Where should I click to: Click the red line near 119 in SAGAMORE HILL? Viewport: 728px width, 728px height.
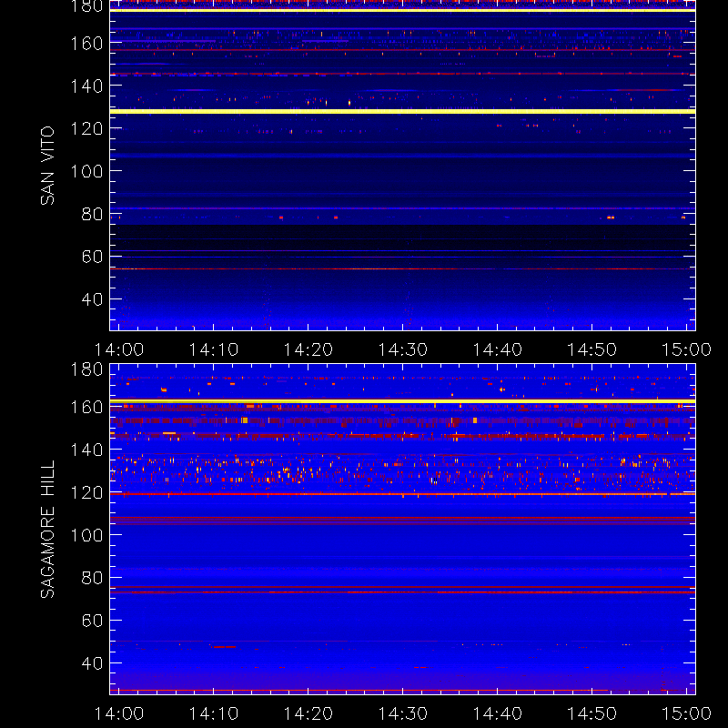[402, 494]
